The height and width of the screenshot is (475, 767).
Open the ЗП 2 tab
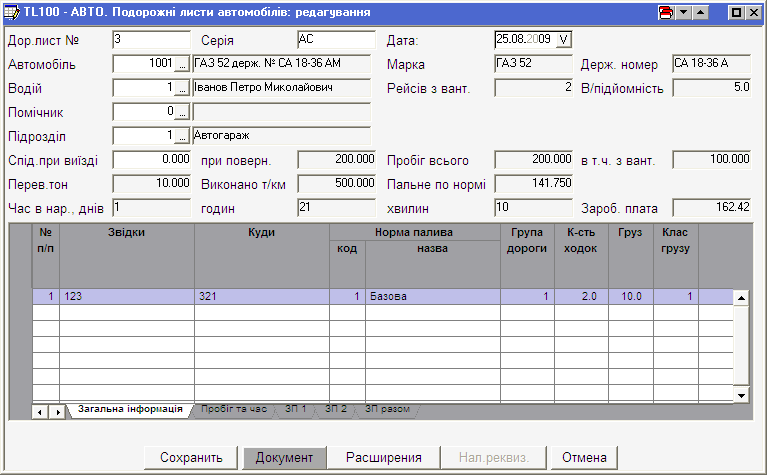point(336,409)
